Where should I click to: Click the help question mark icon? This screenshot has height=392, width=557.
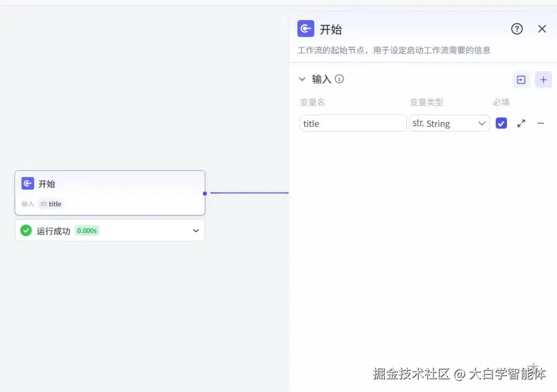click(x=516, y=29)
